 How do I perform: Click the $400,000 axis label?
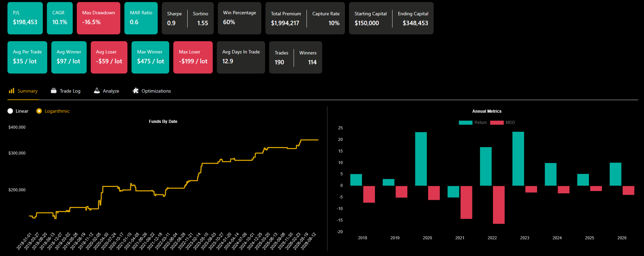coord(17,127)
